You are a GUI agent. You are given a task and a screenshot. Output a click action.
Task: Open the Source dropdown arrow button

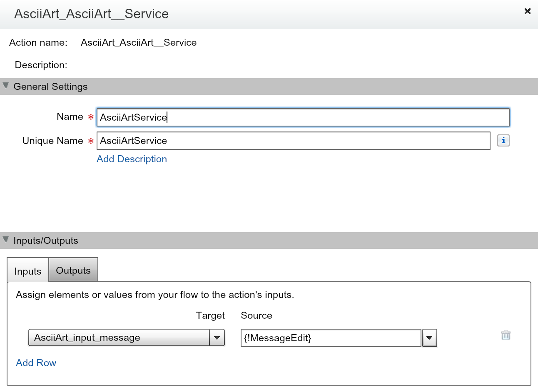[x=429, y=338]
